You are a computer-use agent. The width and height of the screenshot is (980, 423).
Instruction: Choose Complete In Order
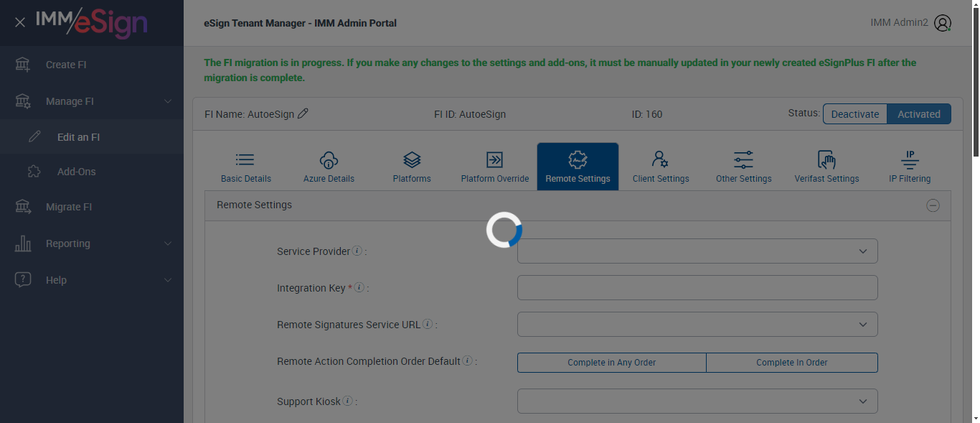tap(792, 363)
